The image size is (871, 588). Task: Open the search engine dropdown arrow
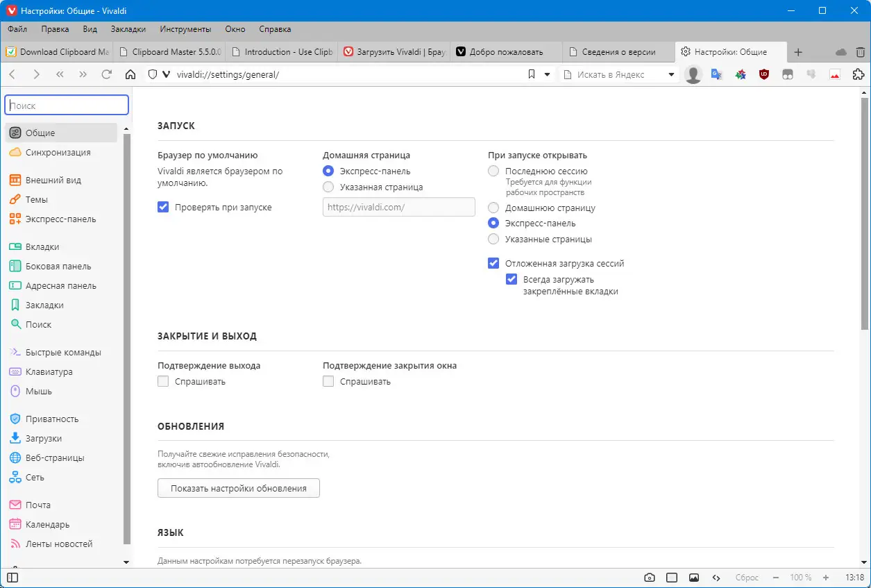tap(671, 74)
